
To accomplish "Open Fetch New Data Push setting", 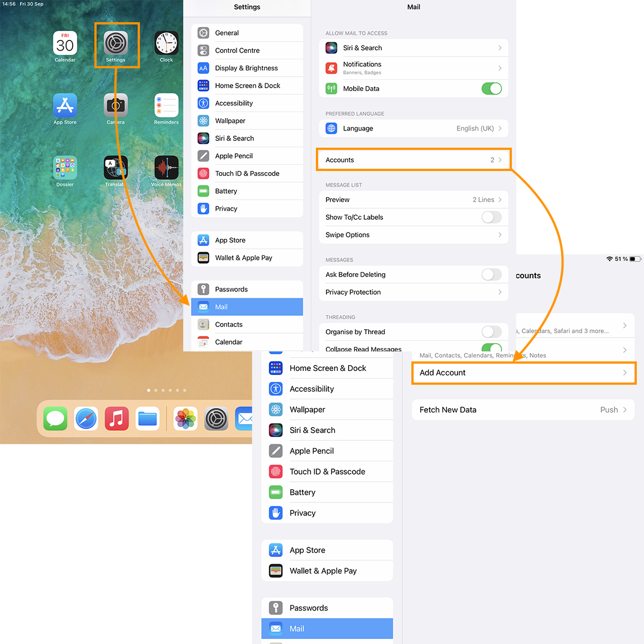I will point(523,410).
